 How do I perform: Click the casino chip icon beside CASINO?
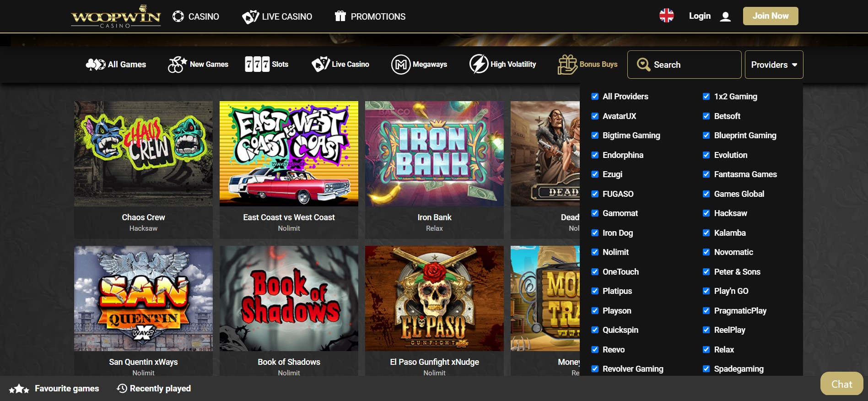coord(178,16)
